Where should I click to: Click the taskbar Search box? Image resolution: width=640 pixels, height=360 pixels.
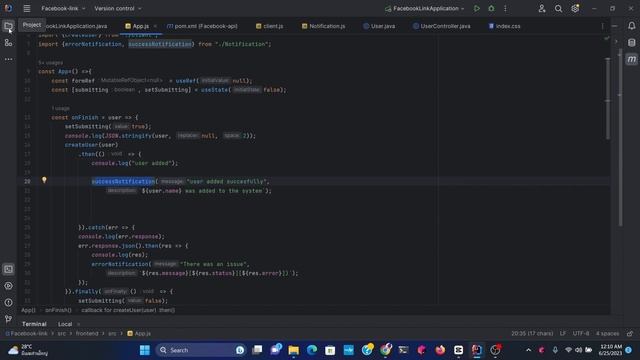pos(200,350)
